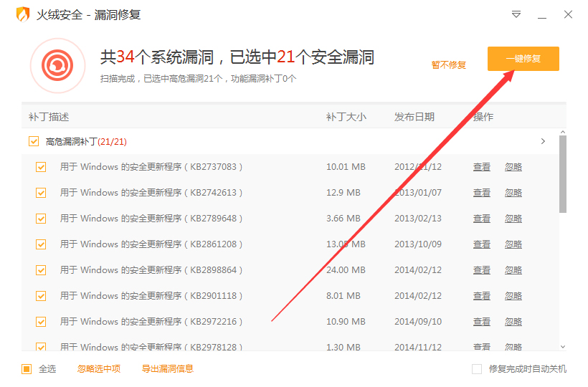Uncheck the KB2972216 patch checkbox
The height and width of the screenshot is (387, 588).
click(x=41, y=322)
